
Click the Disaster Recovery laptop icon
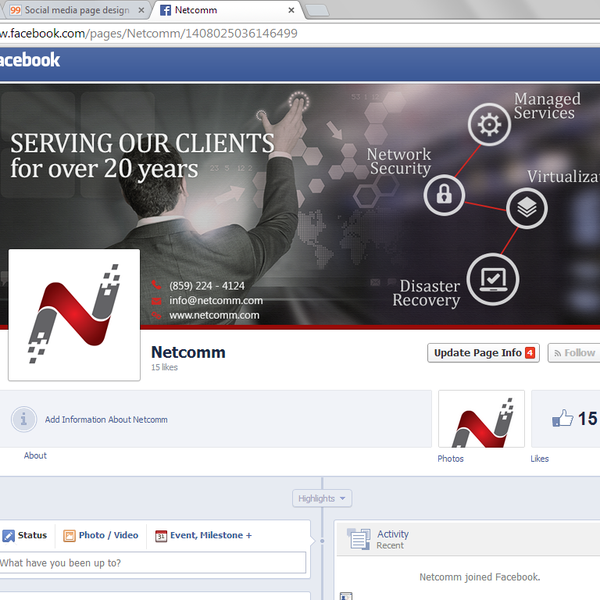point(493,279)
